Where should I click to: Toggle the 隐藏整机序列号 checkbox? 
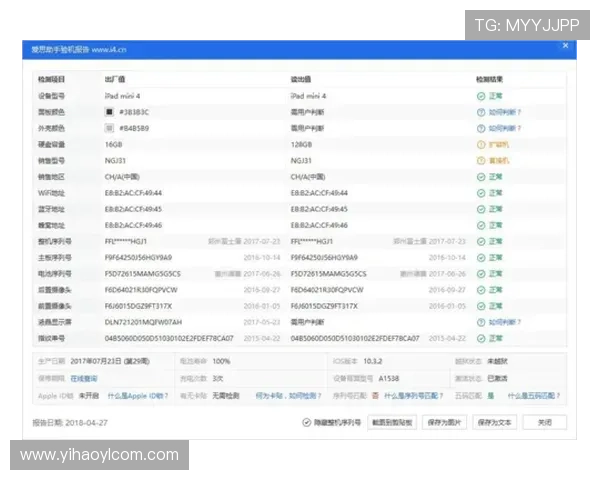pos(307,423)
